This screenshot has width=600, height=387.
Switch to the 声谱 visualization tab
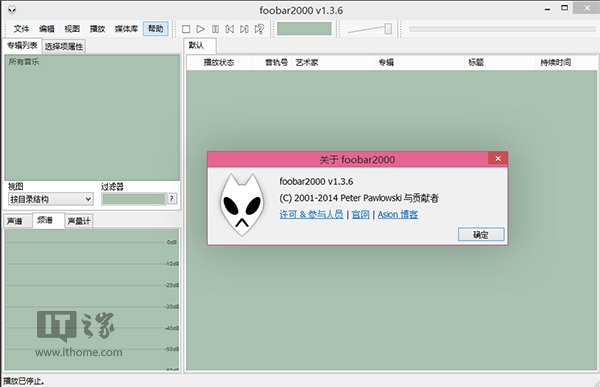pyautogui.click(x=15, y=221)
